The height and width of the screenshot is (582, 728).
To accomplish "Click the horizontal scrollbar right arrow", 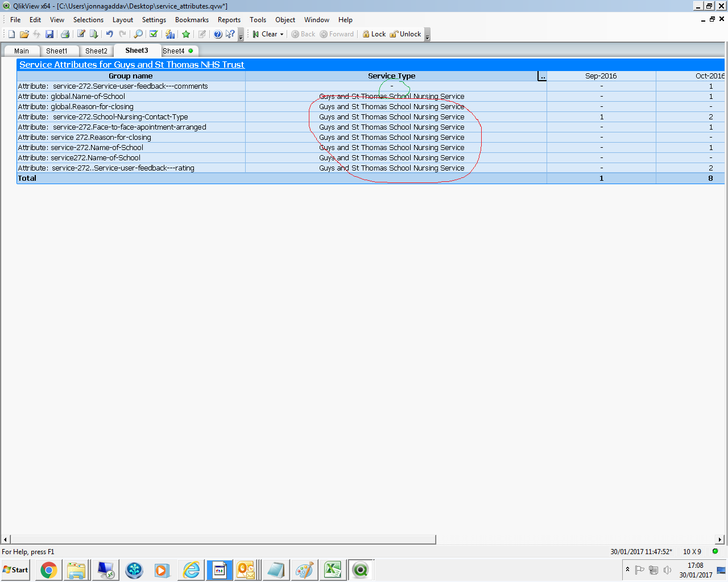I will 720,539.
